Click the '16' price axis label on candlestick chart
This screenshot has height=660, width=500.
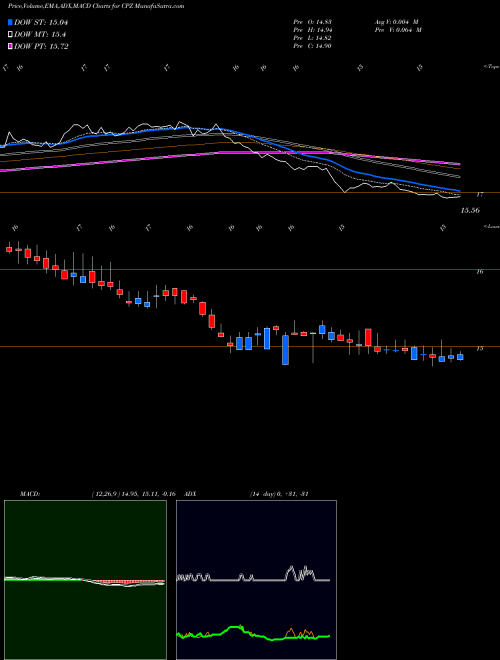(478, 272)
